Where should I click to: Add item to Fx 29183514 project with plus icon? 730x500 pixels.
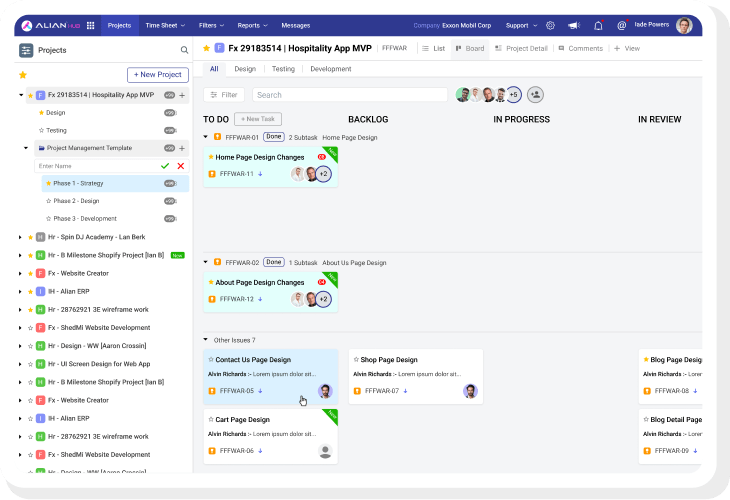click(182, 95)
